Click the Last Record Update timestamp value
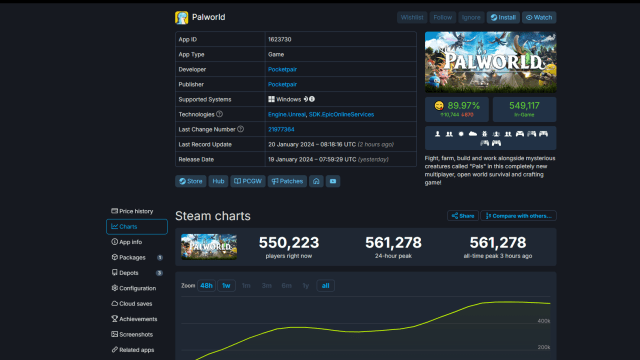Screen dimensions: 640x360 point(331,144)
